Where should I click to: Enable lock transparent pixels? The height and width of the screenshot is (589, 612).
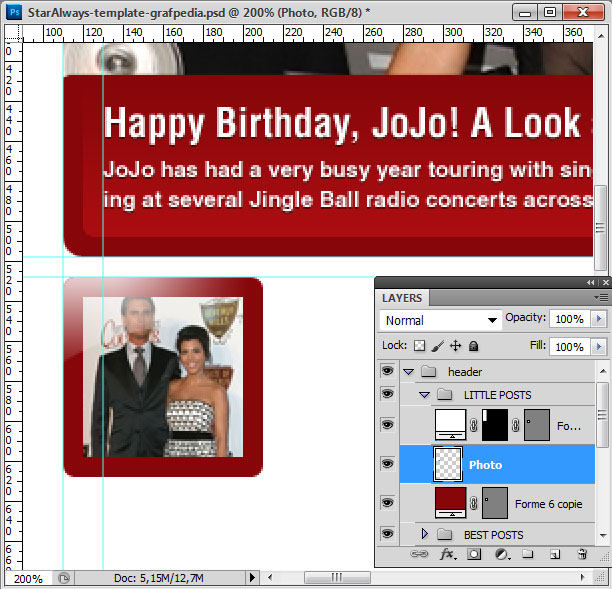(x=420, y=346)
